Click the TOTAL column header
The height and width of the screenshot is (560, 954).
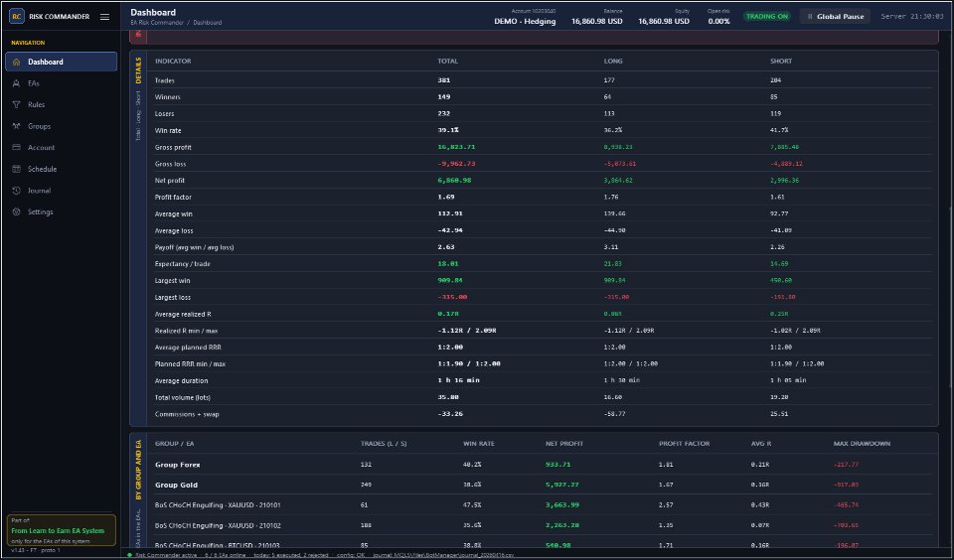coord(447,61)
